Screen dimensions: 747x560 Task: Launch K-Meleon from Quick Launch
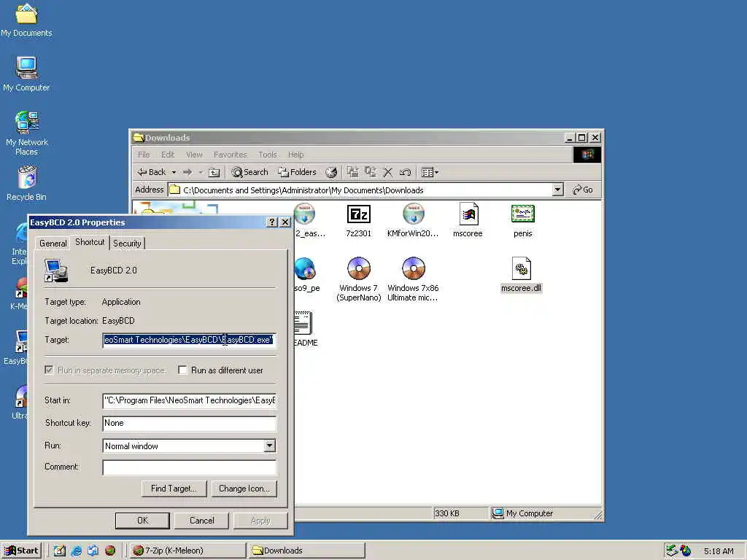click(x=110, y=551)
